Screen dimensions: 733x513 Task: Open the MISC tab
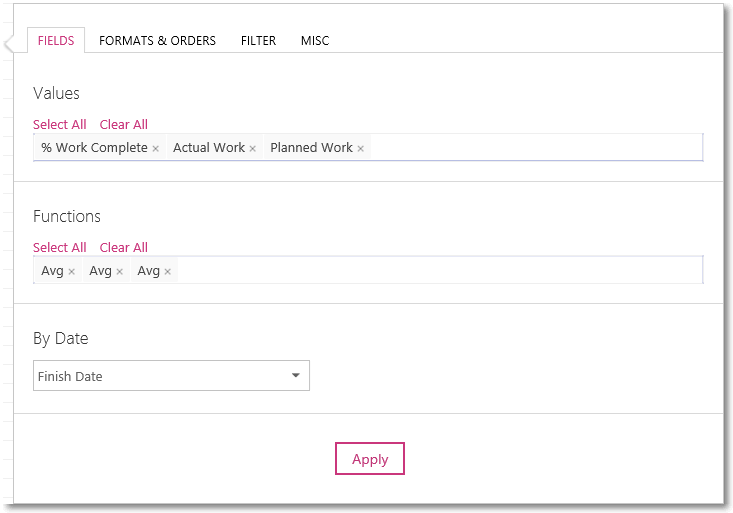(x=315, y=41)
